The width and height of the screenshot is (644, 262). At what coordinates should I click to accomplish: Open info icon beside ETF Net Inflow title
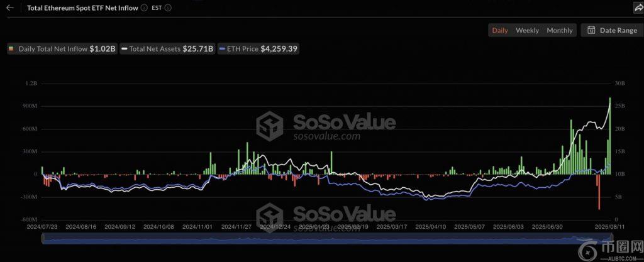144,8
